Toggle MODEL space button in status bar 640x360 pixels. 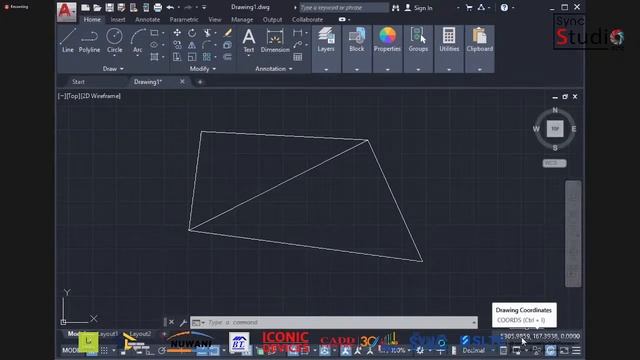tap(72, 350)
